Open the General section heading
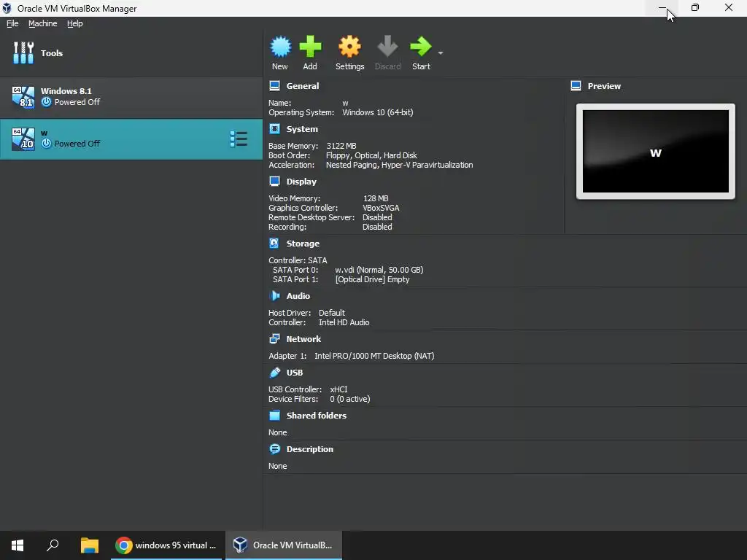The height and width of the screenshot is (560, 747). [x=303, y=86]
